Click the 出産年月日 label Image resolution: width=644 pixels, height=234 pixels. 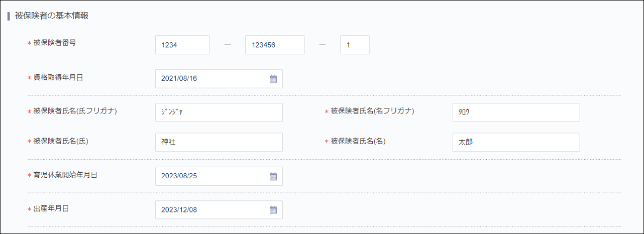coord(51,208)
